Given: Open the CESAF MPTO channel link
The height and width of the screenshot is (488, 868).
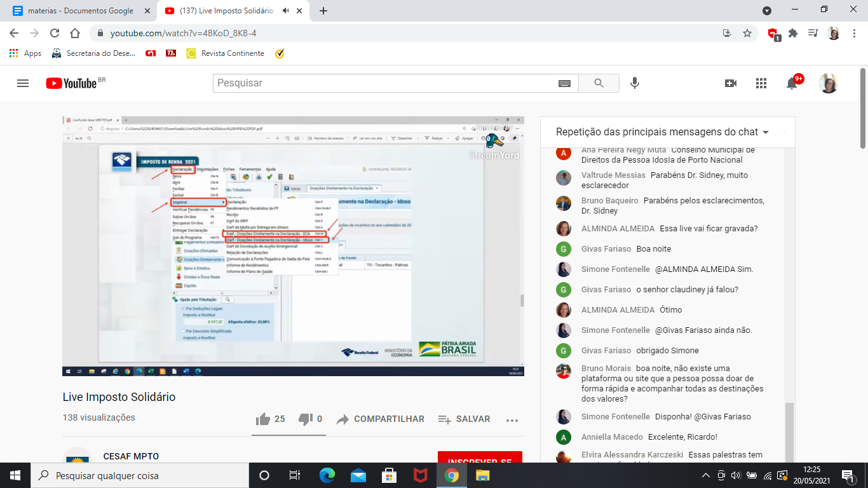Looking at the screenshot, I should point(131,456).
